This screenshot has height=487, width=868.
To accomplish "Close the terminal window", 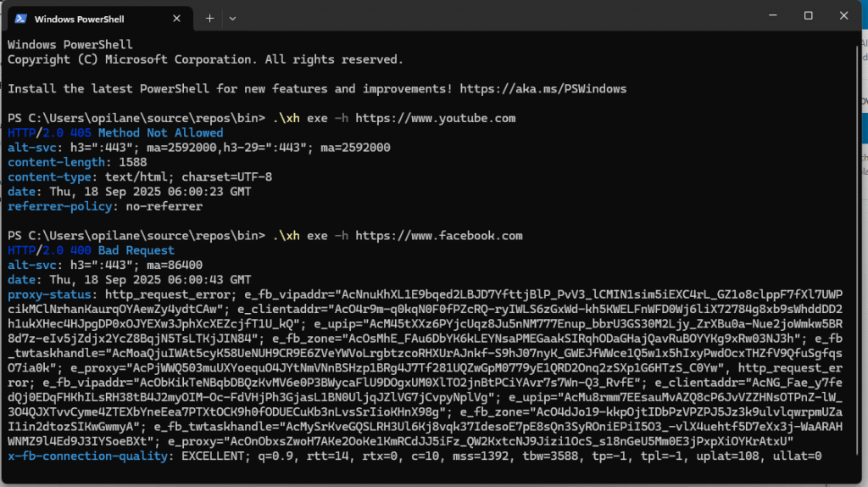I will [845, 16].
